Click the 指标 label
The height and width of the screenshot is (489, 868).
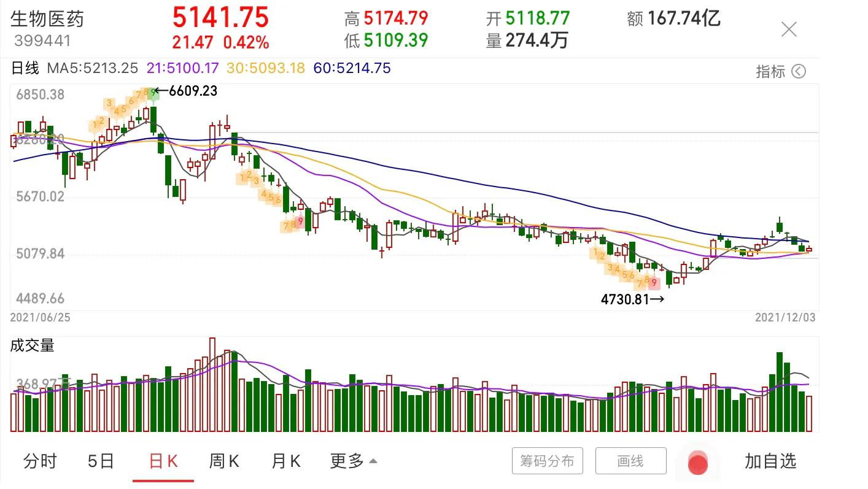pyautogui.click(x=770, y=72)
